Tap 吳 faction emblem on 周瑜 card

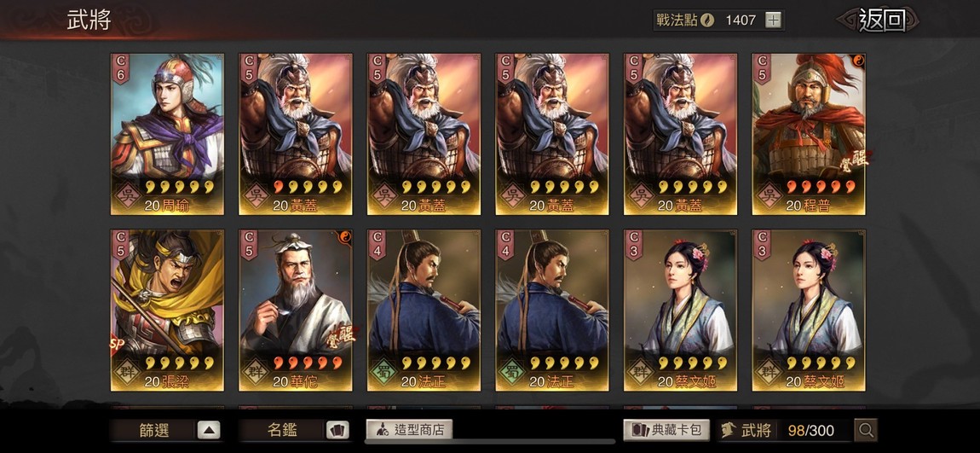coord(127,194)
